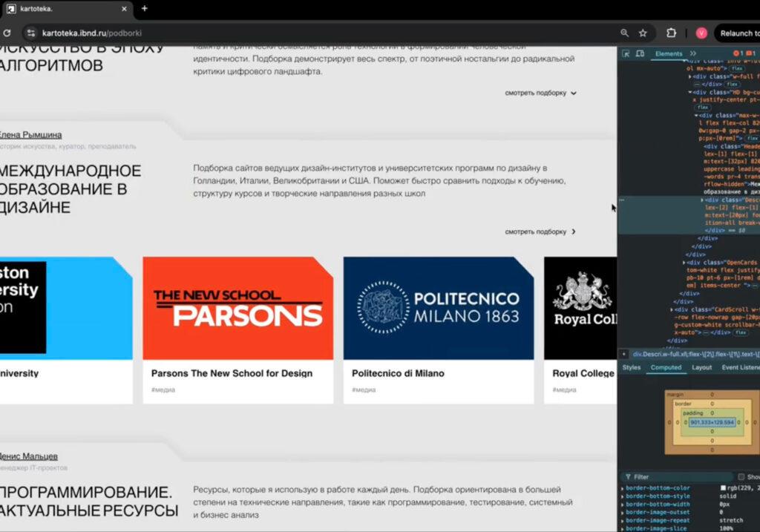Open the Event Listeners pane tab

(x=741, y=368)
